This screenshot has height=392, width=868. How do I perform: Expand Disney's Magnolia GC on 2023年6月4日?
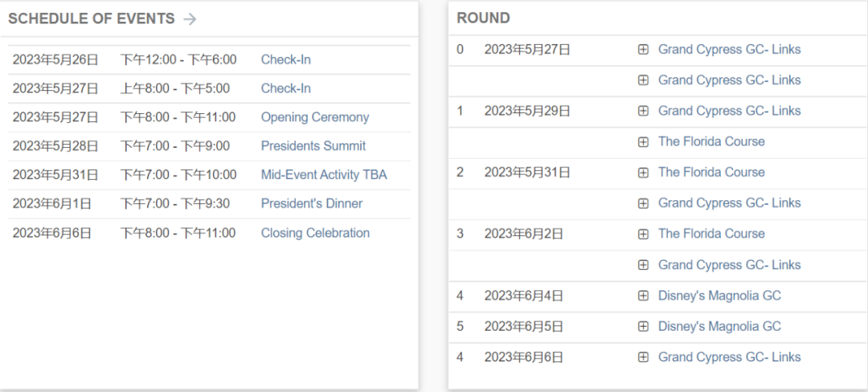(x=643, y=296)
